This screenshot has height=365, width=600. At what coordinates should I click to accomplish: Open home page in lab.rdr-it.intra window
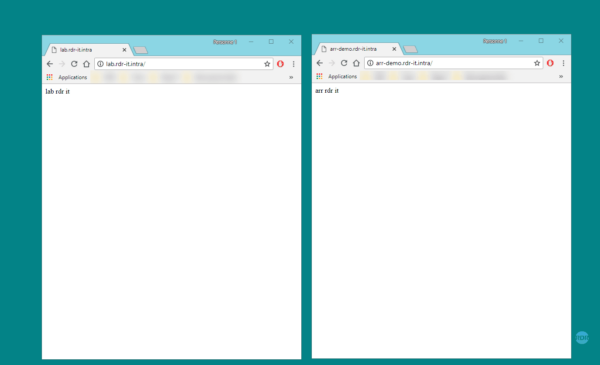86,64
